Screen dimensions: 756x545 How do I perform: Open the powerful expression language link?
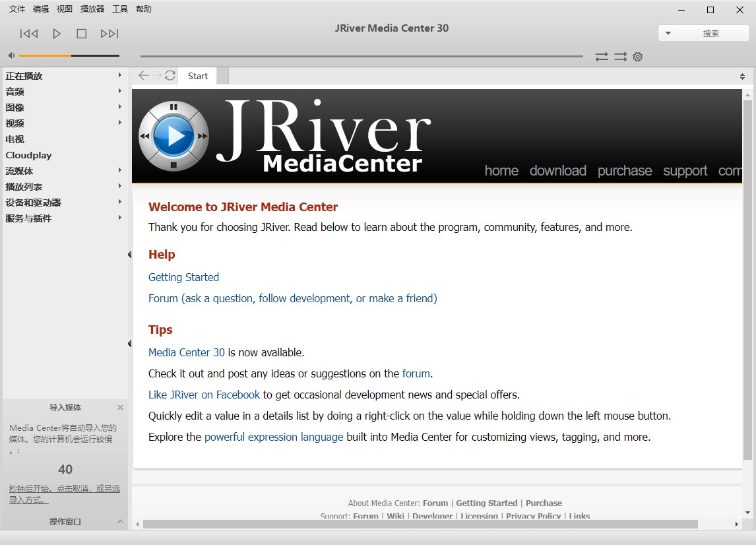[x=274, y=437]
